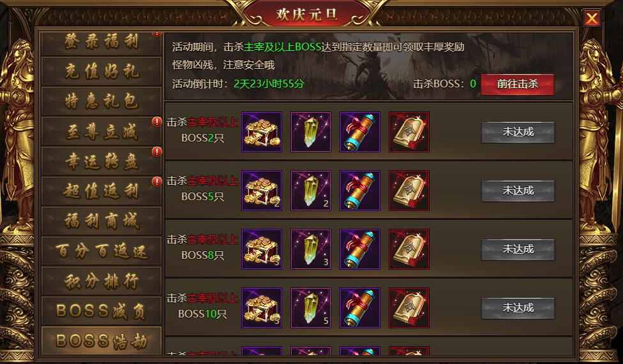623x364 pixels.
Task: Click golden token reward in BOSS2 row
Action: (409, 132)
